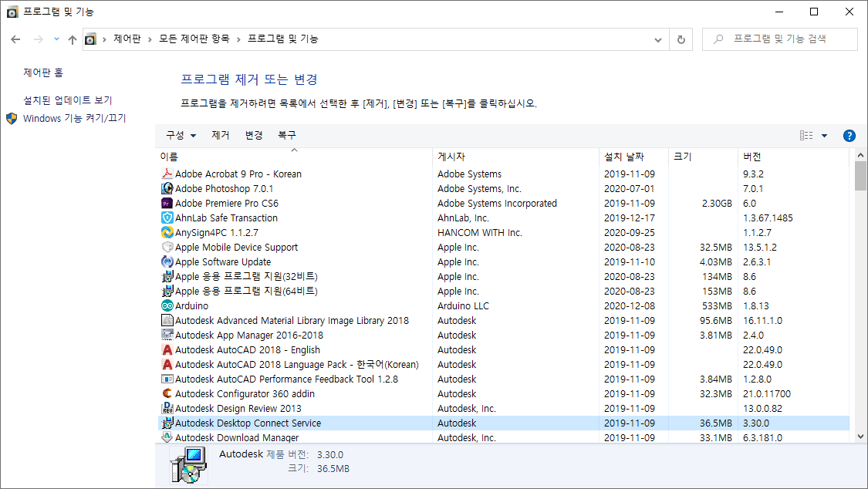Image resolution: width=868 pixels, height=489 pixels.
Task: Go back with the left arrow
Action: 15,39
